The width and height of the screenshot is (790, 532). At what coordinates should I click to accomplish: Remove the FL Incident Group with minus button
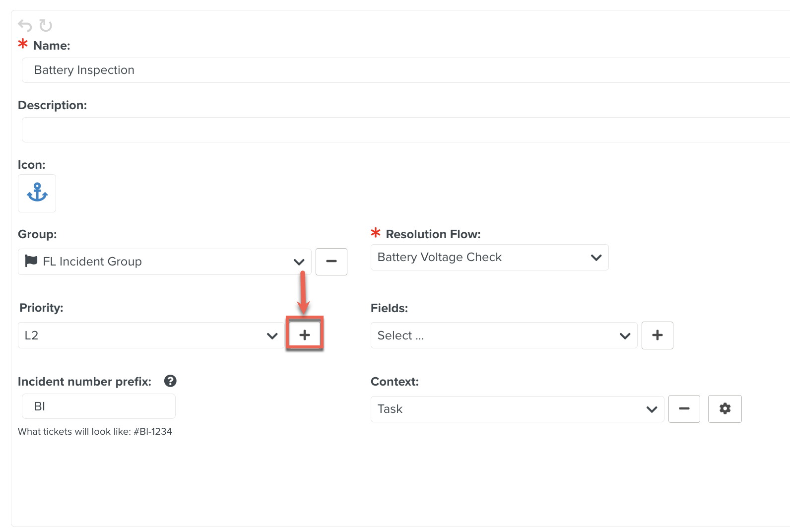(331, 262)
